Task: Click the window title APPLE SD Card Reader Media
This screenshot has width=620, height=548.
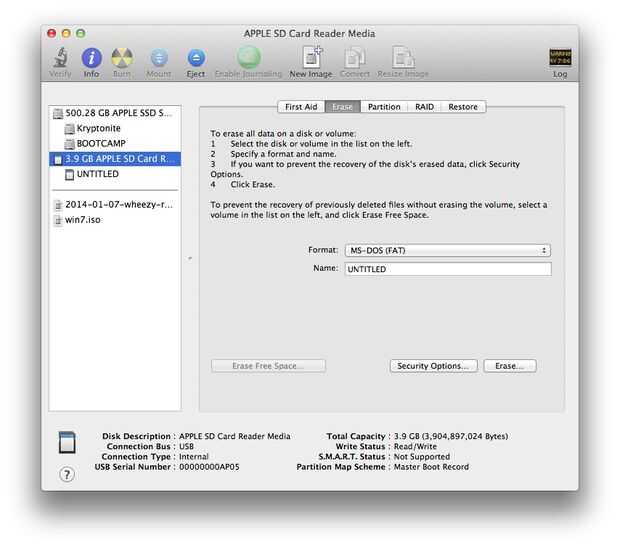Action: [309, 34]
